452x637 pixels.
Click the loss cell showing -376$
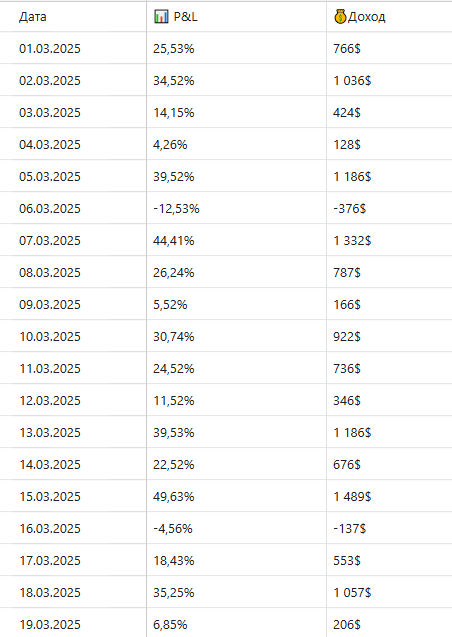(350, 209)
